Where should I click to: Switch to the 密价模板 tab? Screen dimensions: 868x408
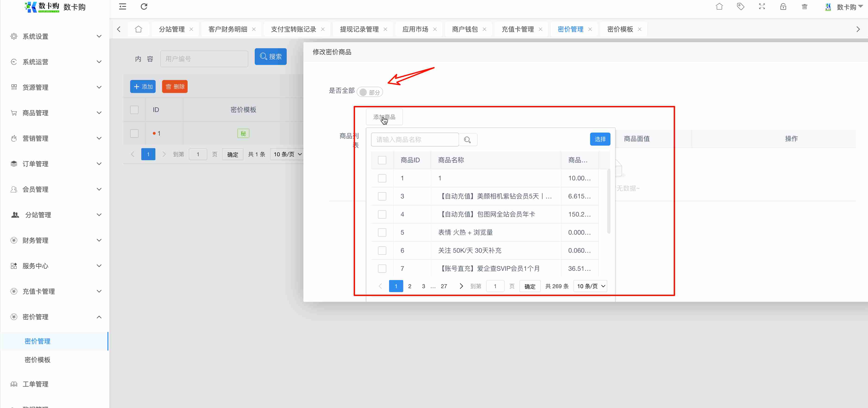click(x=620, y=29)
